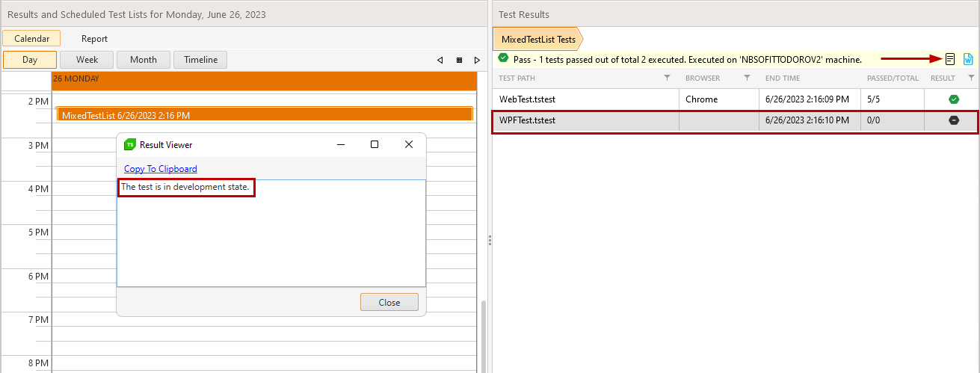Click the 2 PM time slot label
Viewport: 980px width, 373px height.
coord(38,101)
